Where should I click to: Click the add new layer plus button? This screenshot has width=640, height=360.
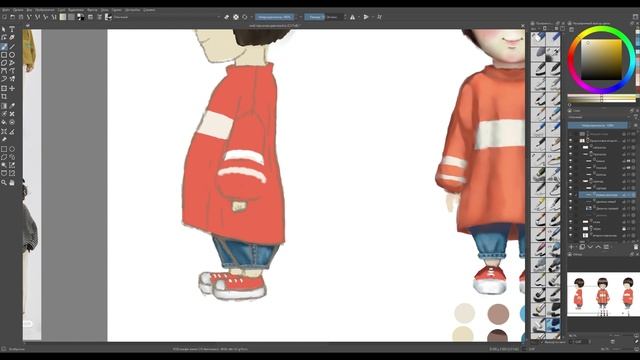(x=571, y=247)
